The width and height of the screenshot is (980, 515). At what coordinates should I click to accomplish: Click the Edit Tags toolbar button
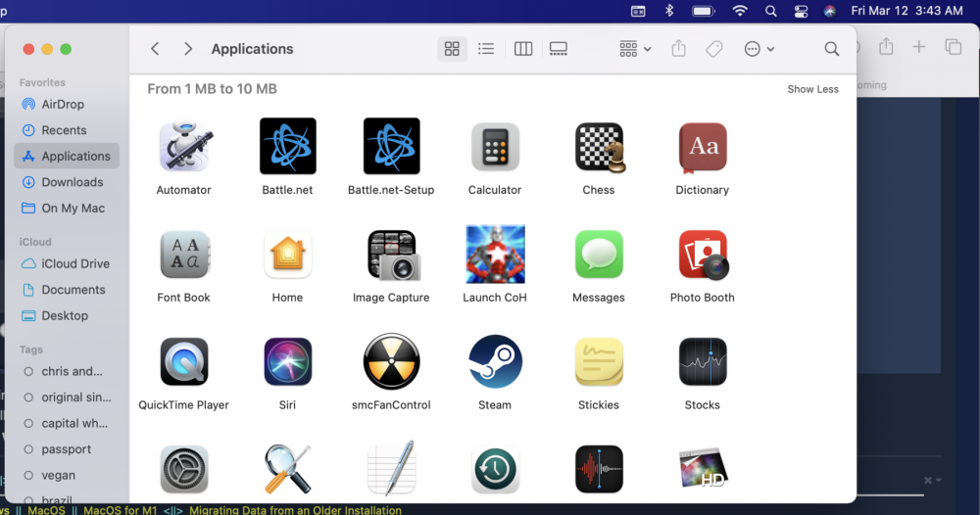[x=713, y=49]
